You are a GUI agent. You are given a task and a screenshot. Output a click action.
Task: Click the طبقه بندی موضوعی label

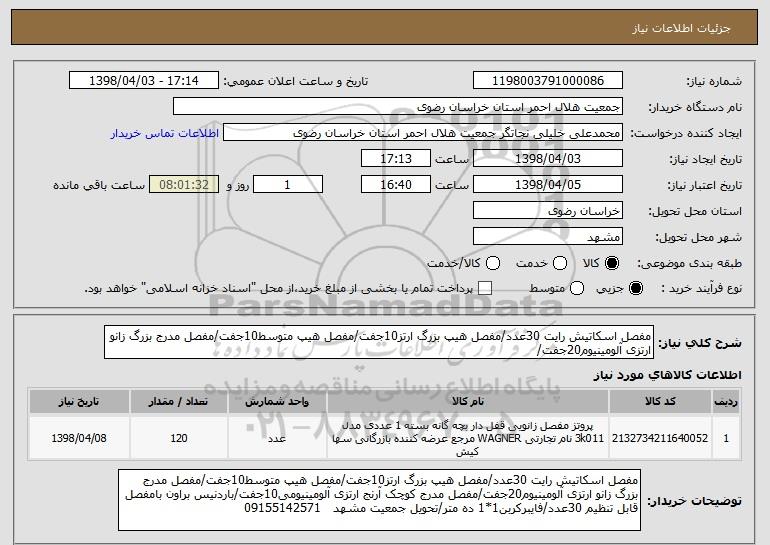[x=689, y=264]
